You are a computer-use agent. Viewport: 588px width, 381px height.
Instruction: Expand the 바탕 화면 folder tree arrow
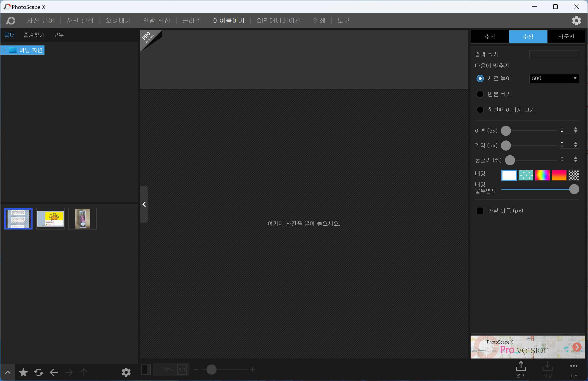[4, 50]
